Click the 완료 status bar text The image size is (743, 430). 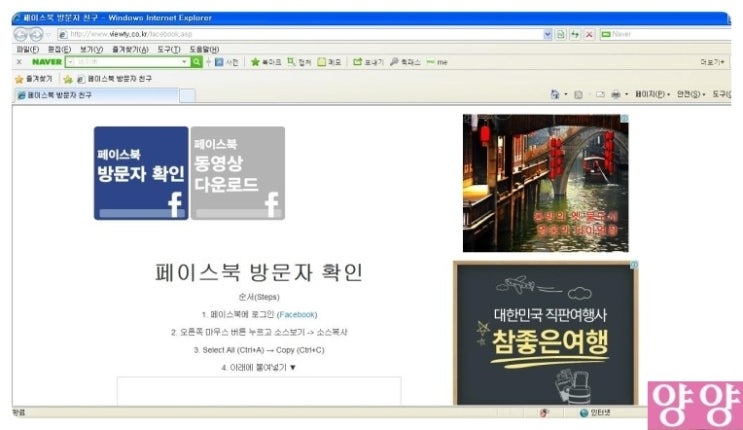click(x=19, y=412)
